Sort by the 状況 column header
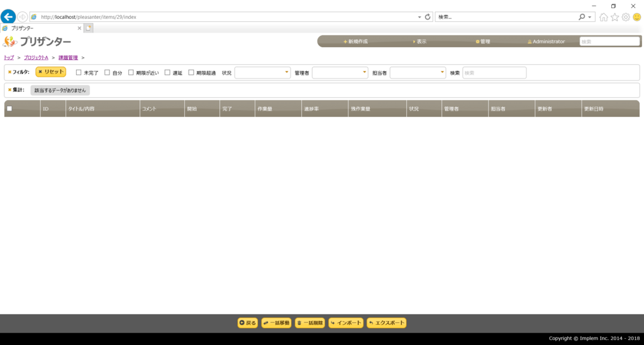This screenshot has height=345, width=644. [425, 109]
